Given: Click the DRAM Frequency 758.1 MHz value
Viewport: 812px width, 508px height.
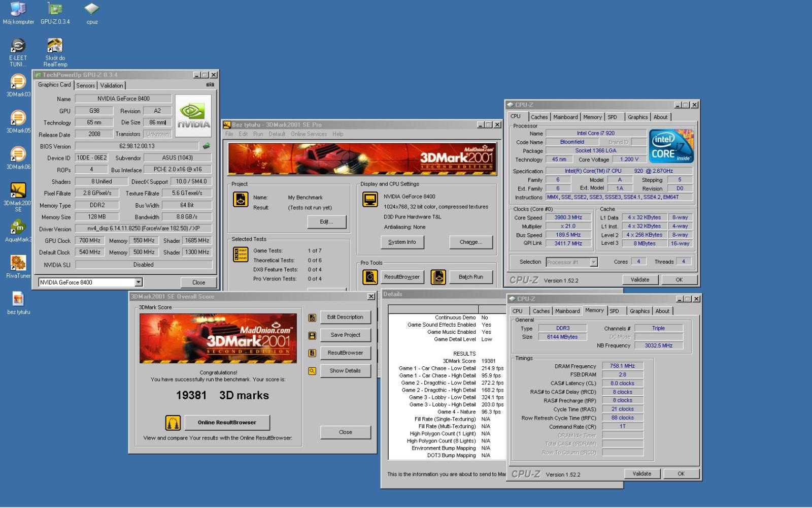Looking at the screenshot, I should (623, 366).
